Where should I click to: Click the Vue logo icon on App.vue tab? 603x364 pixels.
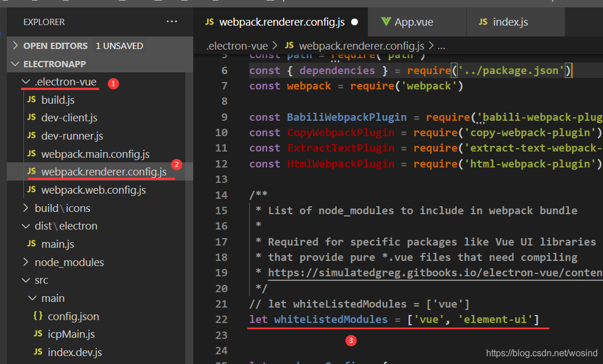coord(386,22)
